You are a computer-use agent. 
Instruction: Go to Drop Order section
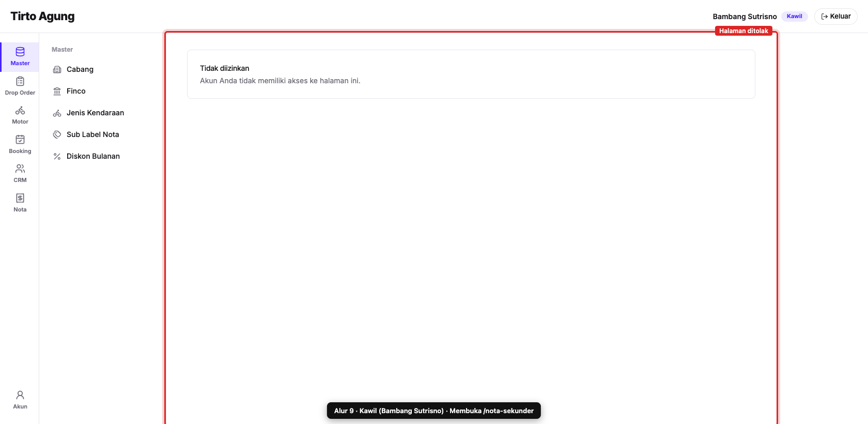(x=20, y=86)
